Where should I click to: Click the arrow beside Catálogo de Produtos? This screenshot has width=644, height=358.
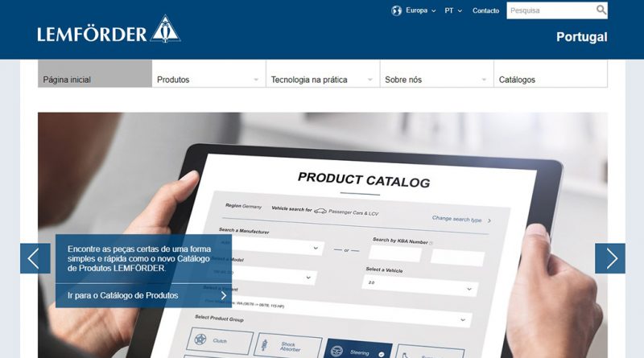click(x=225, y=295)
